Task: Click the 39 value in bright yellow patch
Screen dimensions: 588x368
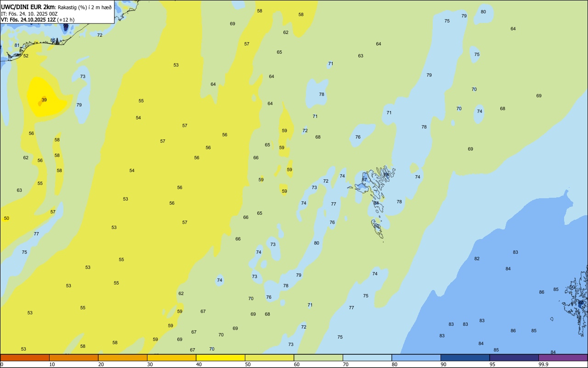Action: click(x=44, y=100)
